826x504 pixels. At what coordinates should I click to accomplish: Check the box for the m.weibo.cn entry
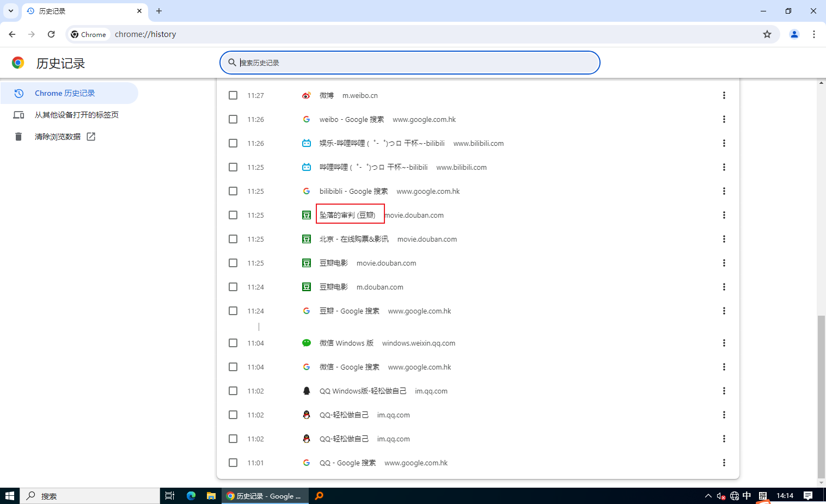[233, 95]
